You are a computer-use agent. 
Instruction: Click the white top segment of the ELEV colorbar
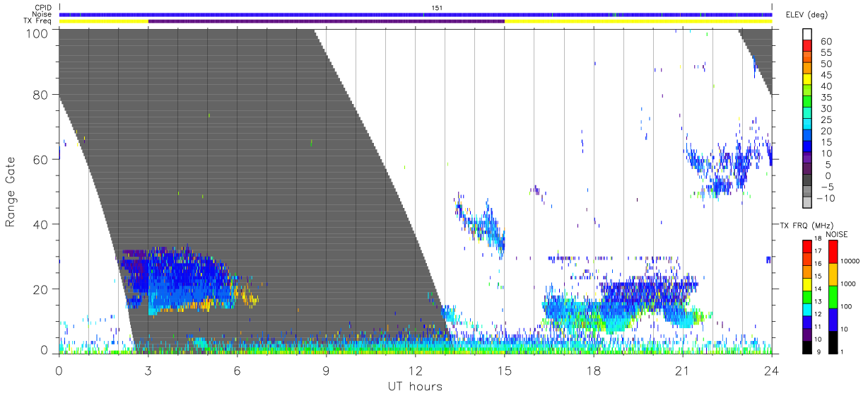pos(807,33)
